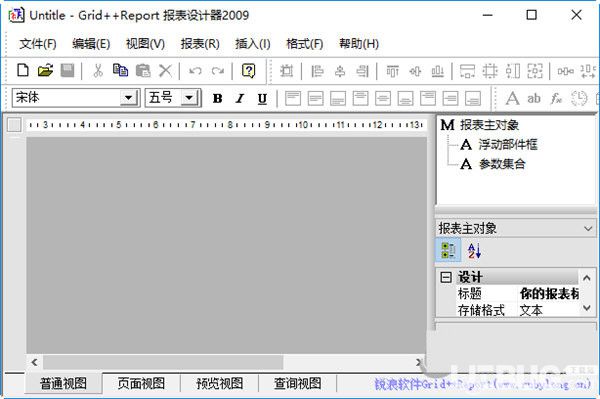Image resolution: width=600 pixels, height=399 pixels.
Task: Set text alignment to middle left
Action: point(316,98)
